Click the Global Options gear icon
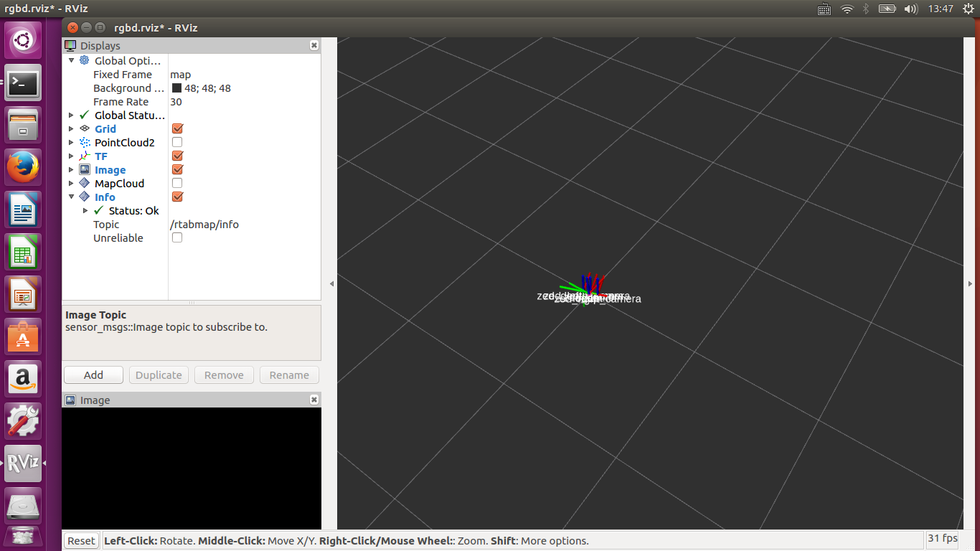980x551 pixels. pyautogui.click(x=85, y=61)
